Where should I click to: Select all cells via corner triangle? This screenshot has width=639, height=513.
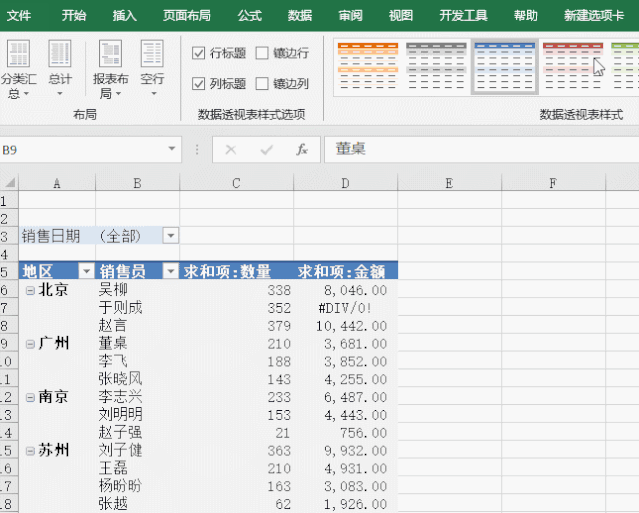9,183
